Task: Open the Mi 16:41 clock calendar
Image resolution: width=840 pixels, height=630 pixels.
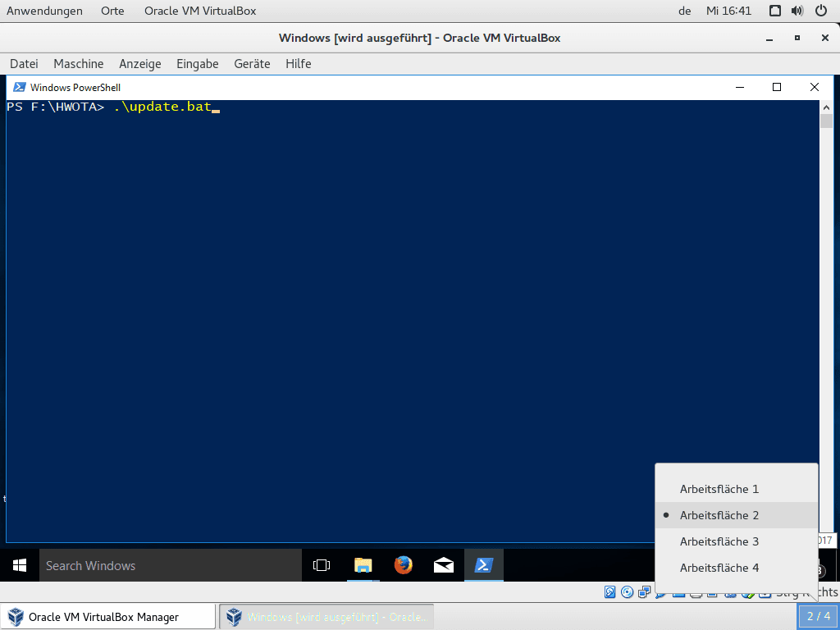Action: [728, 11]
